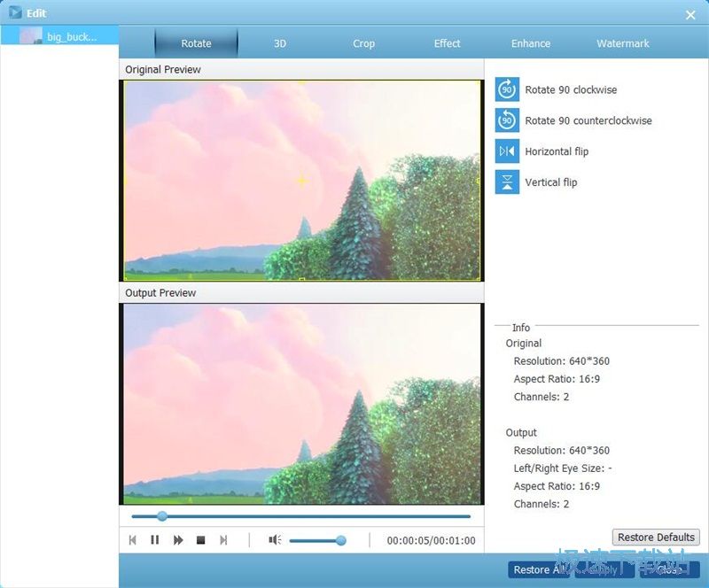Click the Rotate 90 clockwise icon
The image size is (709, 588).
507,89
